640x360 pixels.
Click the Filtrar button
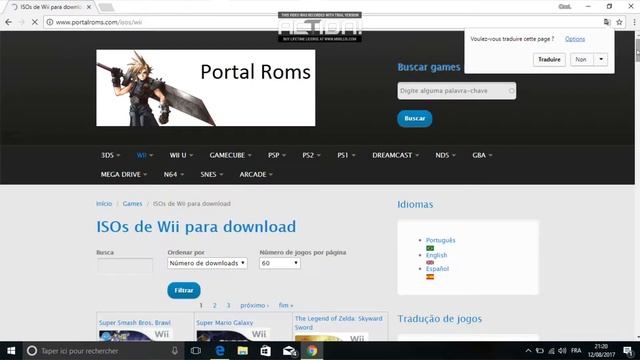pos(184,290)
